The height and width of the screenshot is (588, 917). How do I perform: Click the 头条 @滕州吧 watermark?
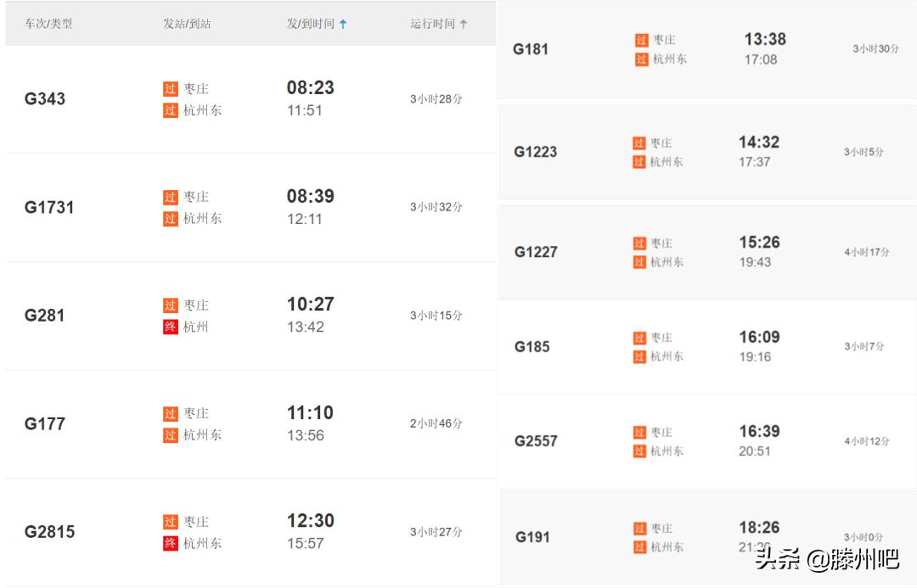(826, 558)
